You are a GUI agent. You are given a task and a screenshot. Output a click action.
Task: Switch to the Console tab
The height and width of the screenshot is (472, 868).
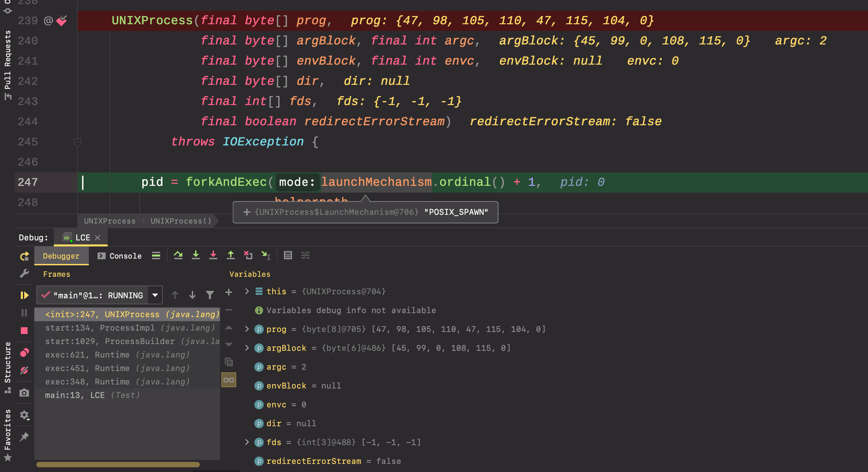[x=120, y=256]
